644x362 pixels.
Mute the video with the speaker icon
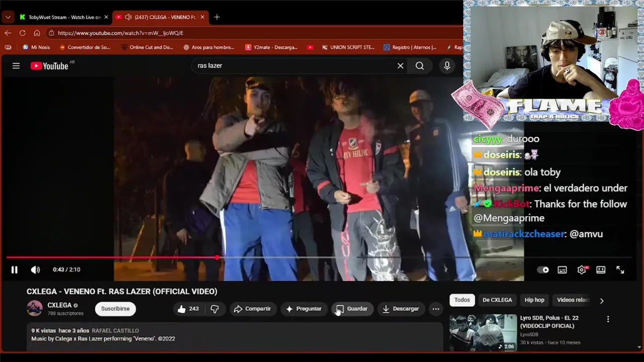click(x=35, y=270)
